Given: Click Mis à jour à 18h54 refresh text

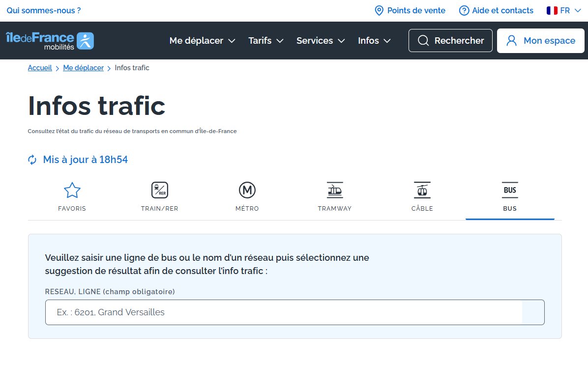Looking at the screenshot, I should (86, 160).
